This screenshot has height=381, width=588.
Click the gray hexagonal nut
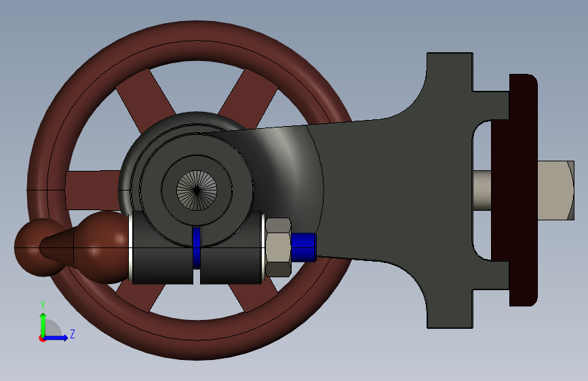click(278, 248)
